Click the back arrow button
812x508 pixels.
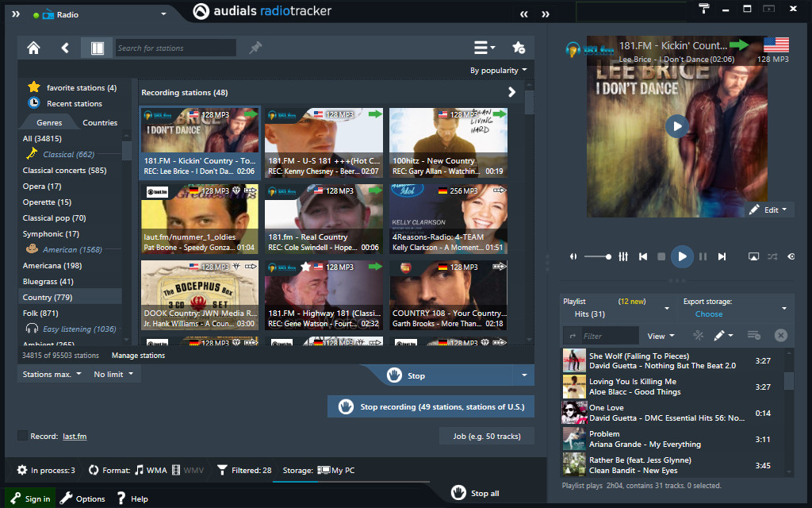point(65,48)
